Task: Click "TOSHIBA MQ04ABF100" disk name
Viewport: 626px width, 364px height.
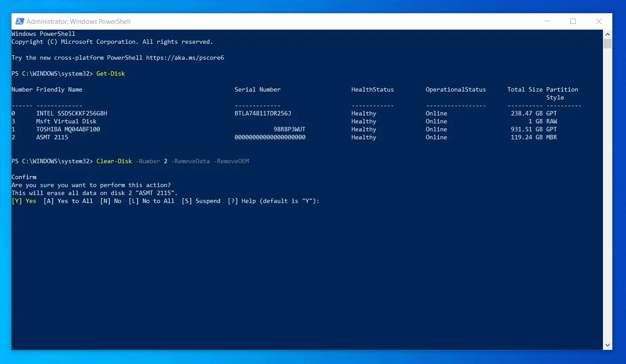Action: tap(68, 129)
